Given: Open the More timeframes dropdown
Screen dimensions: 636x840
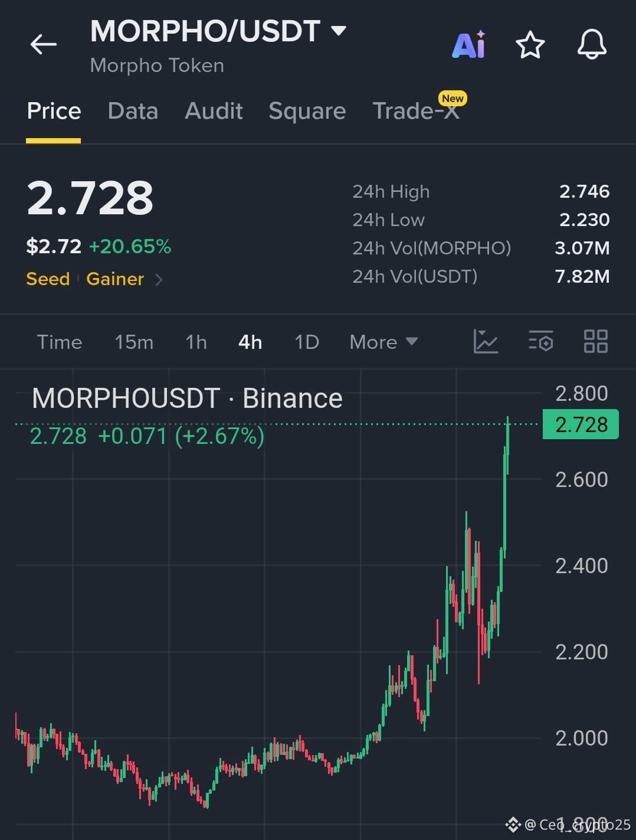Looking at the screenshot, I should coord(383,342).
